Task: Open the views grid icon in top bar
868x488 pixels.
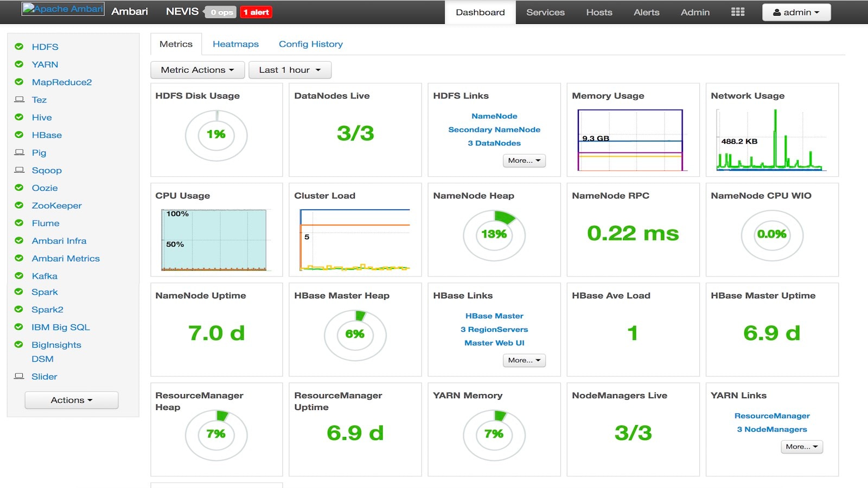Action: click(737, 11)
